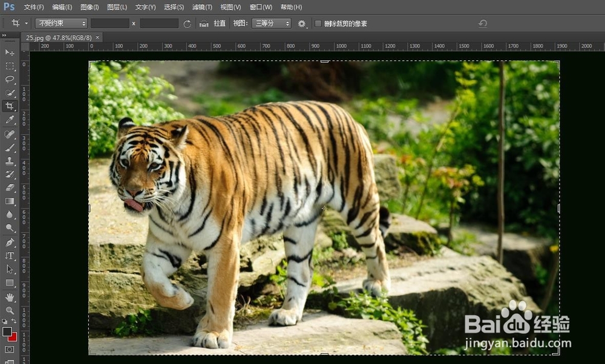Open the 窗口(W) menu

pyautogui.click(x=261, y=7)
